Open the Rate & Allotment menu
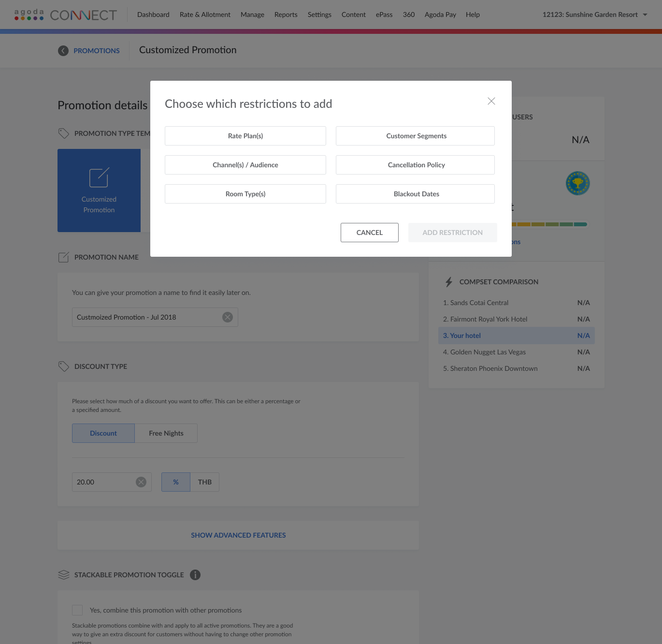The height and width of the screenshot is (644, 662). (x=205, y=15)
